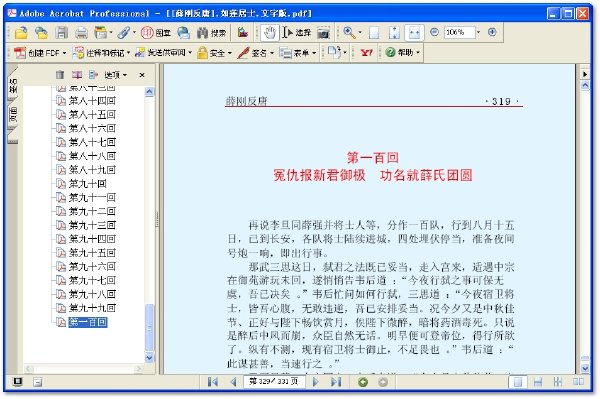
Task: Click the rotate pages icon
Action: [x=334, y=53]
